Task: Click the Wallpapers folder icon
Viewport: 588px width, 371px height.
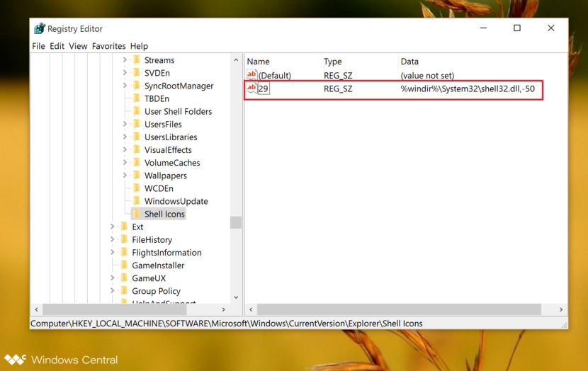Action: (x=137, y=176)
